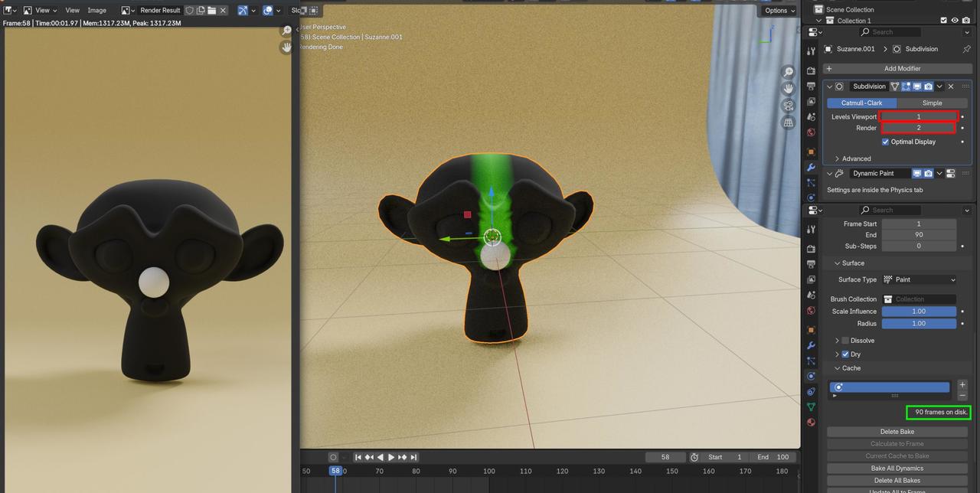Image resolution: width=980 pixels, height=493 pixels.
Task: Open the Surface Type Paint dropdown
Action: coord(920,279)
